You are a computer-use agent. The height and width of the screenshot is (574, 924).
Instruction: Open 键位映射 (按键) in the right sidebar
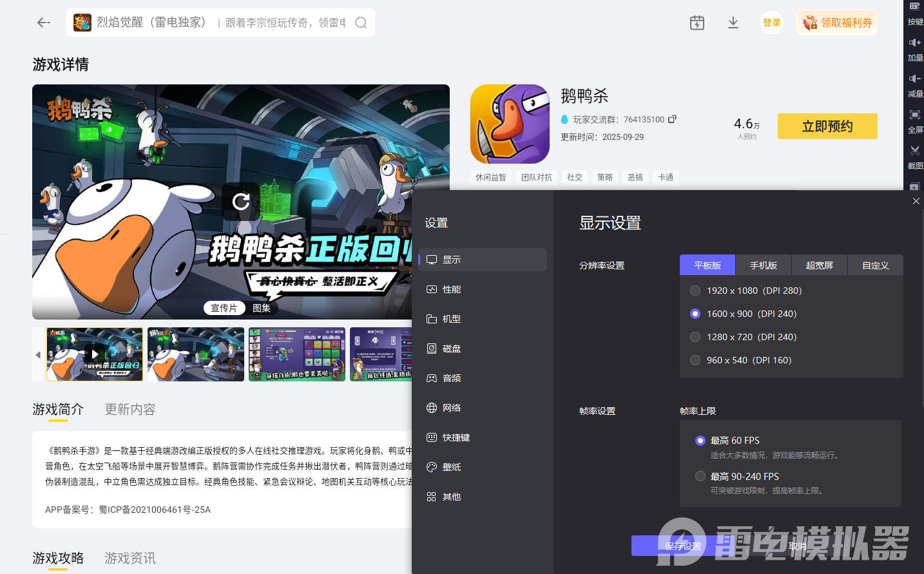pyautogui.click(x=915, y=15)
